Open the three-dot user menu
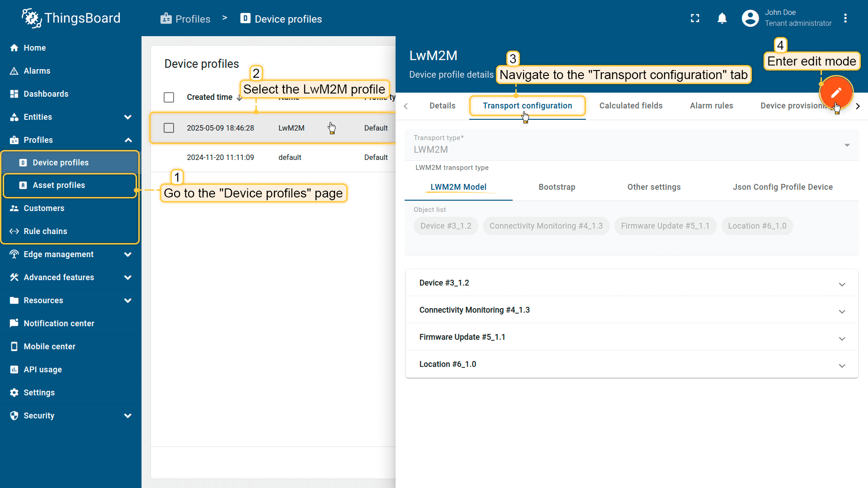This screenshot has height=488, width=868. pyautogui.click(x=845, y=19)
